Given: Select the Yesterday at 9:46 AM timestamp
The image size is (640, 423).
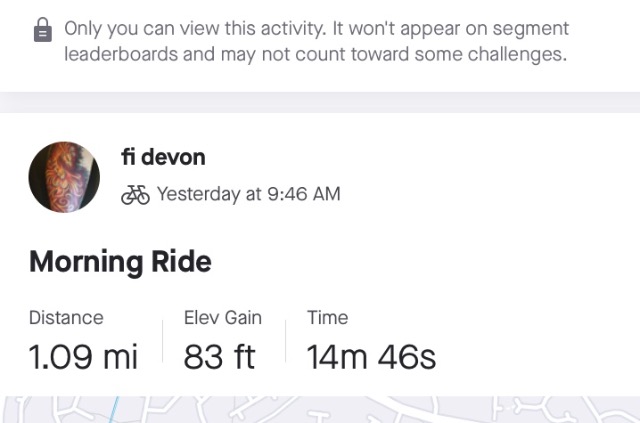Looking at the screenshot, I should [249, 194].
